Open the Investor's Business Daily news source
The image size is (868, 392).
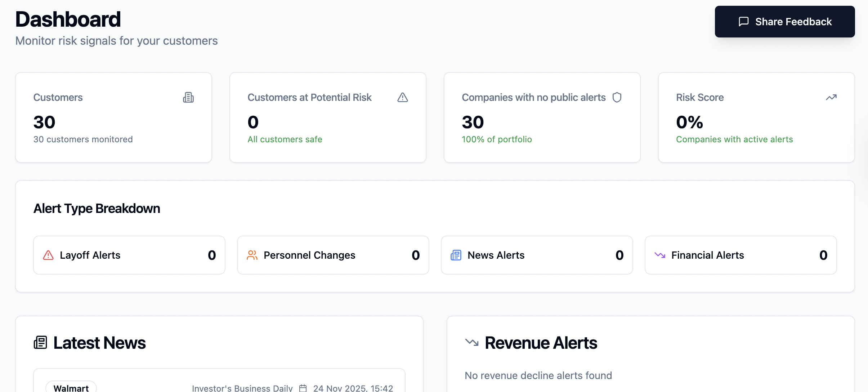pos(242,388)
